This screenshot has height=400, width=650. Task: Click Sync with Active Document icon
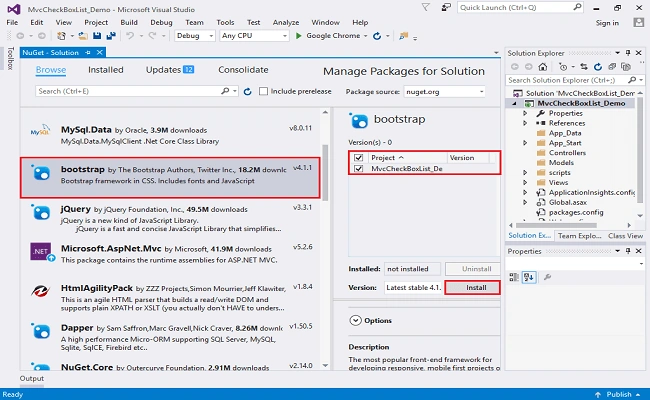pos(584,66)
